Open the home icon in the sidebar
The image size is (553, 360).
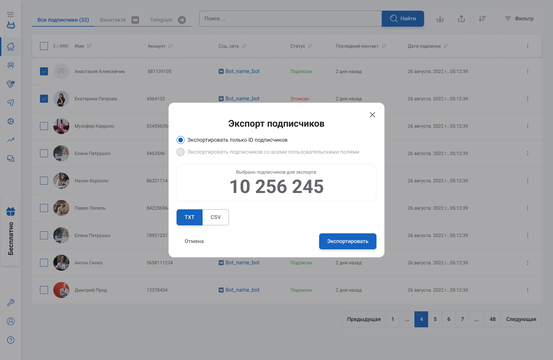[x=11, y=47]
